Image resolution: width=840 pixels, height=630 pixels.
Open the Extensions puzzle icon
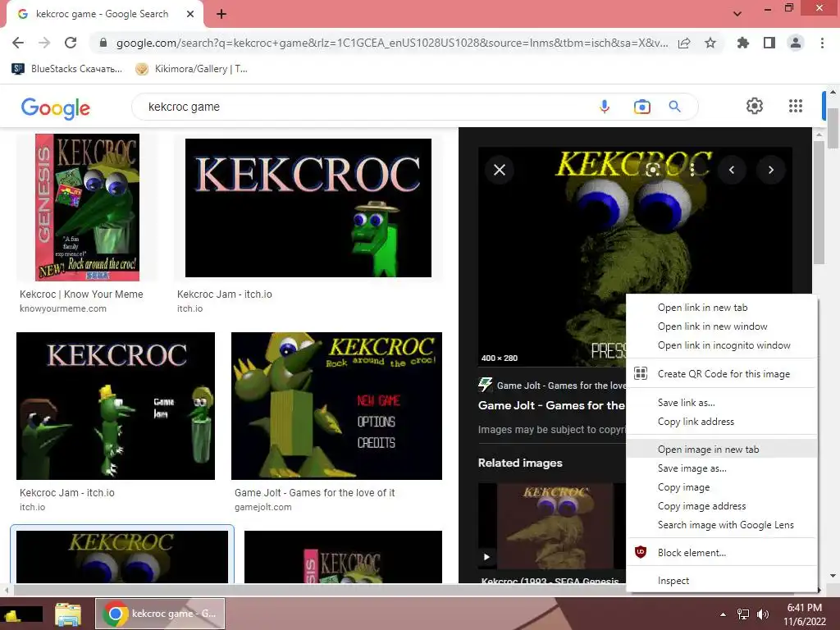(743, 43)
